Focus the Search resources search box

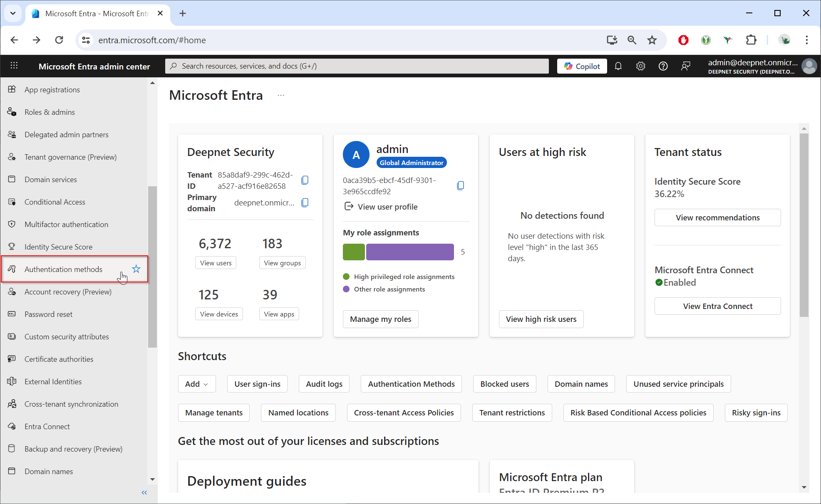click(x=357, y=66)
